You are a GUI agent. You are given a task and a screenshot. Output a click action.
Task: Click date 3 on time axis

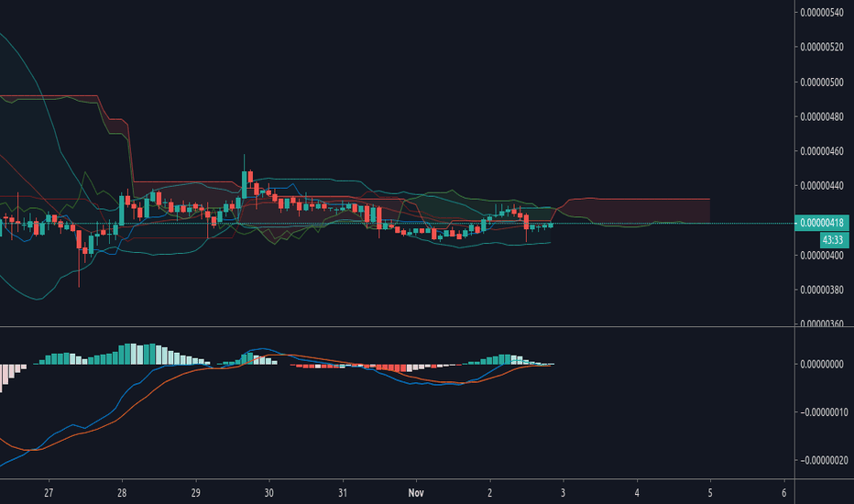coord(564,493)
